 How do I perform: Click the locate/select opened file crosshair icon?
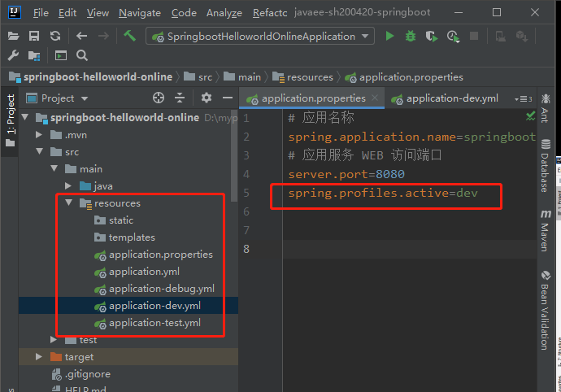[x=159, y=98]
